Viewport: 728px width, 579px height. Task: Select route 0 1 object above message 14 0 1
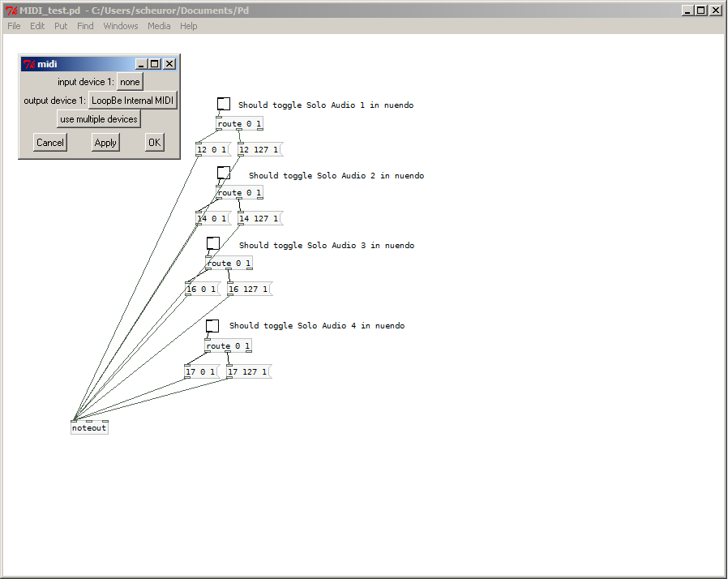(x=240, y=192)
